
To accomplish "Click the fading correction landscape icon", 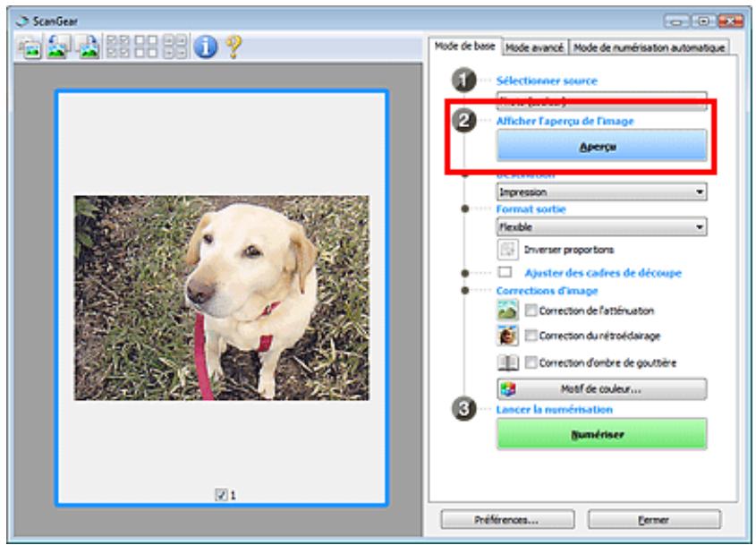I will click(507, 311).
